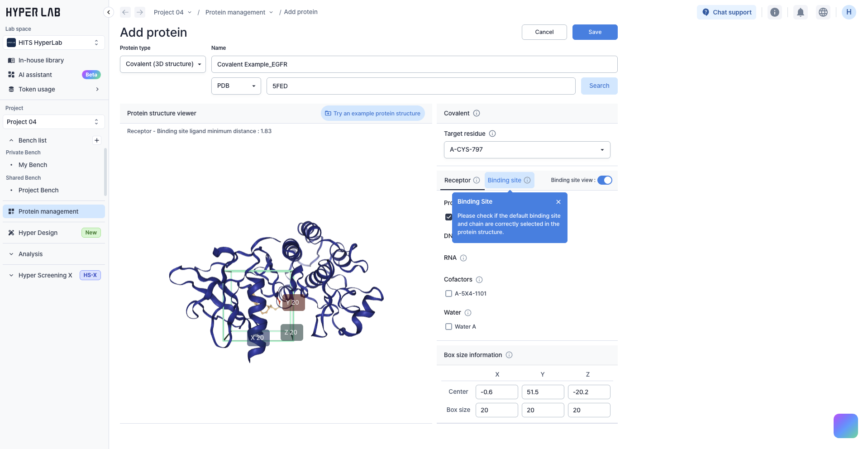Open the PDB source dropdown
The width and height of the screenshot is (868, 449).
tap(236, 86)
